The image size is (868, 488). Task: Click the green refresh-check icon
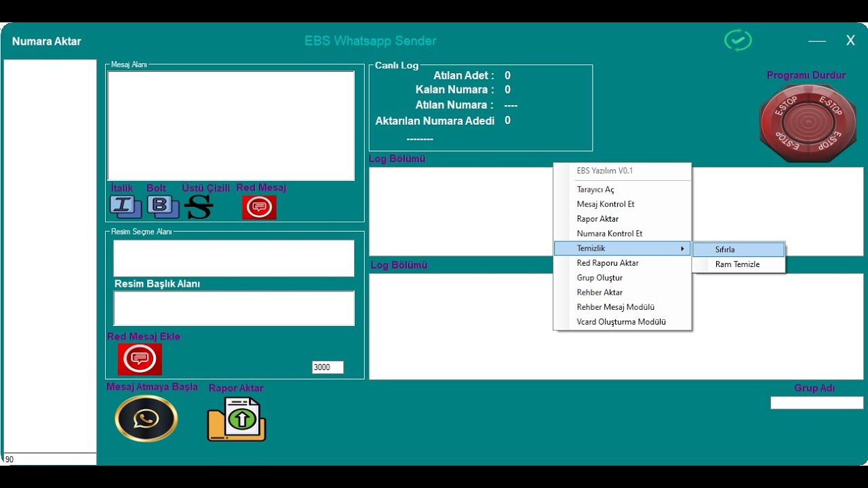pyautogui.click(x=738, y=41)
